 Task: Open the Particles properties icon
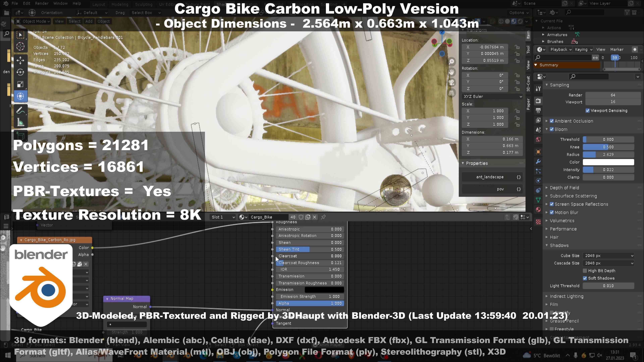[538, 171]
